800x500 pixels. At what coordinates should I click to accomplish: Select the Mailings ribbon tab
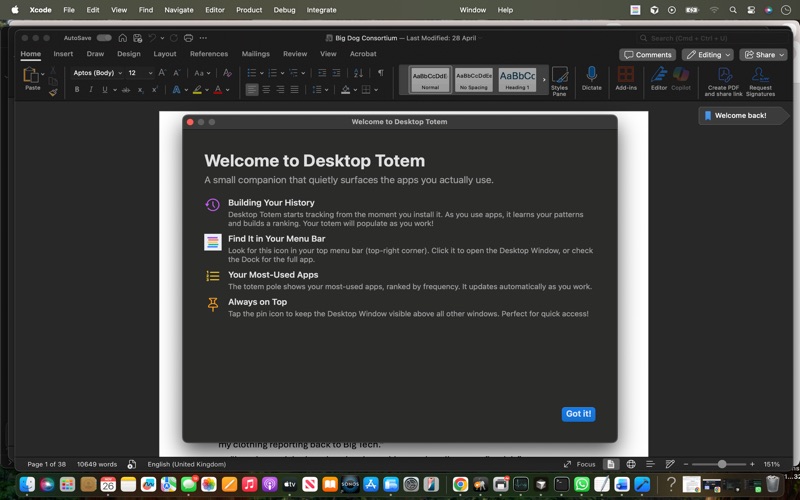(256, 54)
